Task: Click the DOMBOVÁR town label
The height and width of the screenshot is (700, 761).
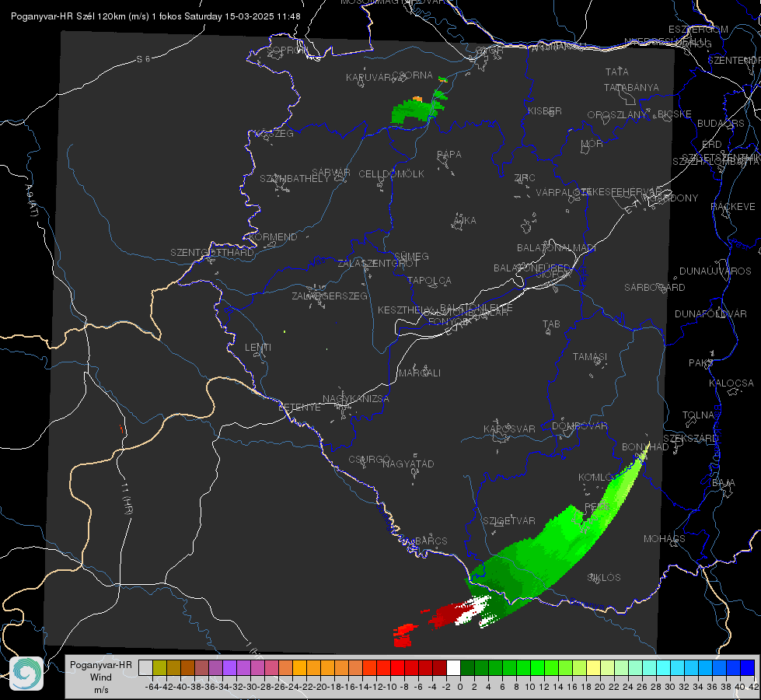Action: 579,426
